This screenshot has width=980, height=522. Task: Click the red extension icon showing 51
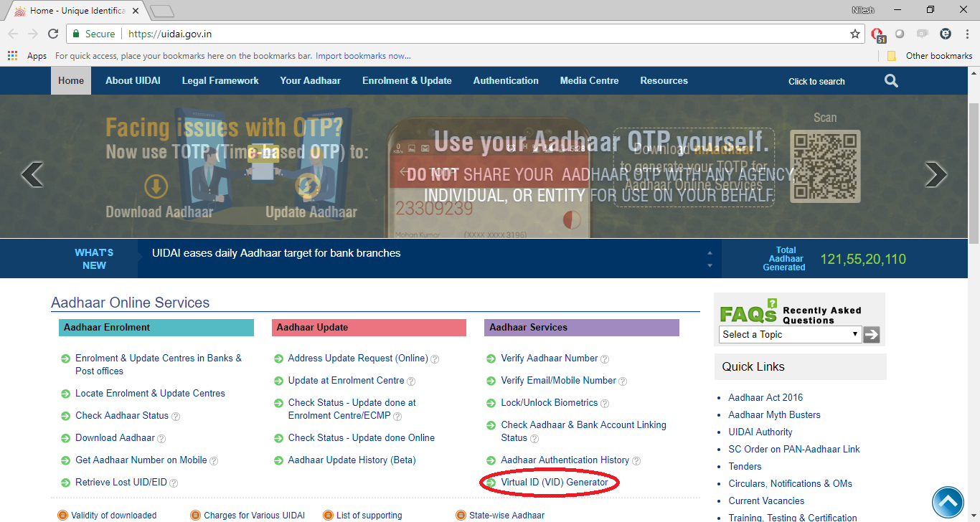pos(877,34)
